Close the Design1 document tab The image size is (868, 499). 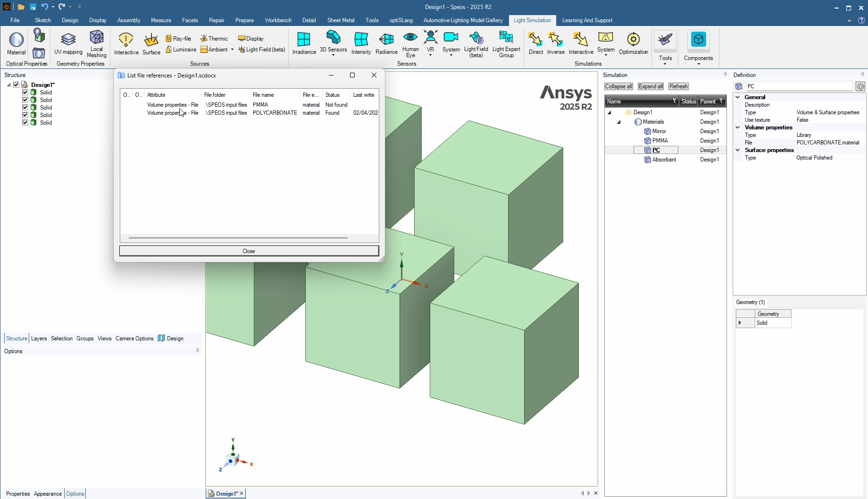242,493
